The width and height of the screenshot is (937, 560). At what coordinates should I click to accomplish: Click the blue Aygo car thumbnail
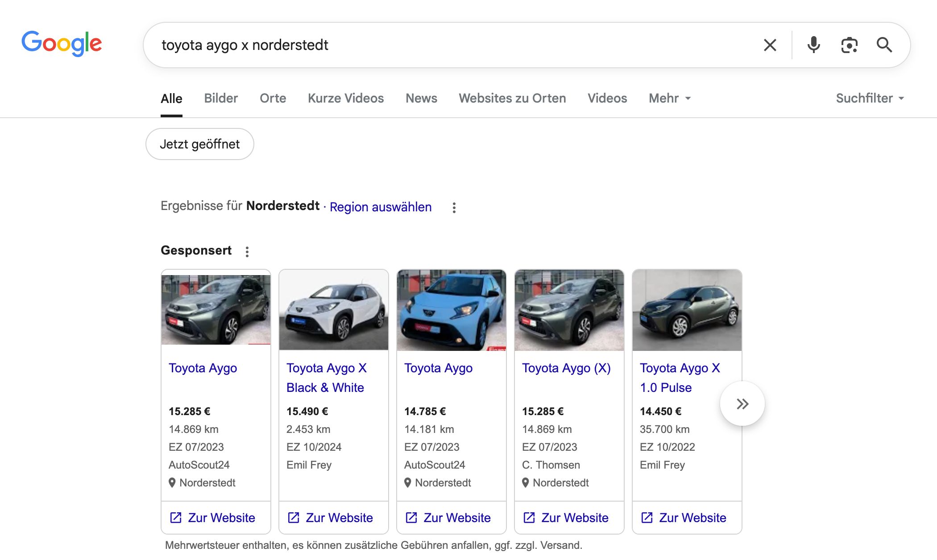point(452,310)
